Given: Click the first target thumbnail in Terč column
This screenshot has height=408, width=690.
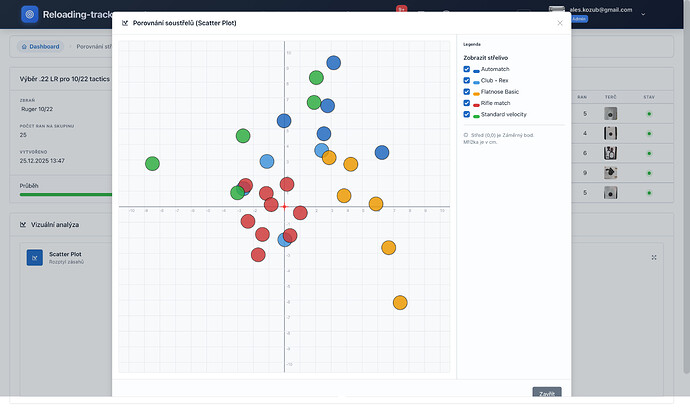Looking at the screenshot, I should [x=610, y=114].
